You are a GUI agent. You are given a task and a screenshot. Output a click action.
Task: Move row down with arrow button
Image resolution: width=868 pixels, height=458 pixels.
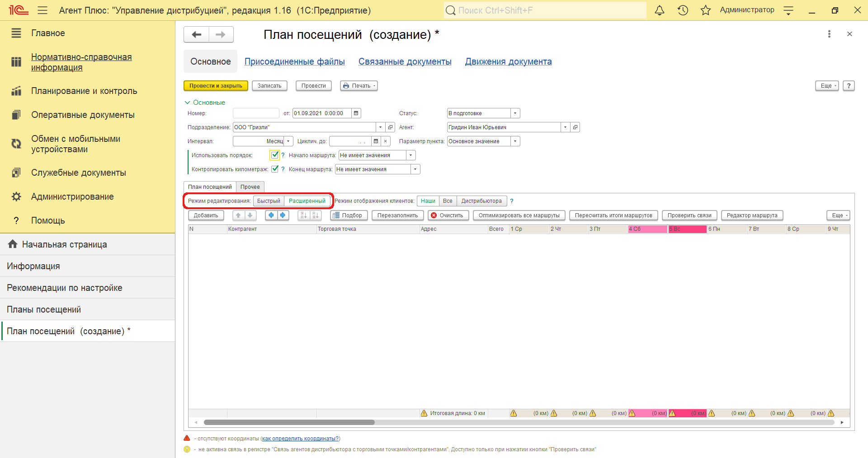coord(250,215)
